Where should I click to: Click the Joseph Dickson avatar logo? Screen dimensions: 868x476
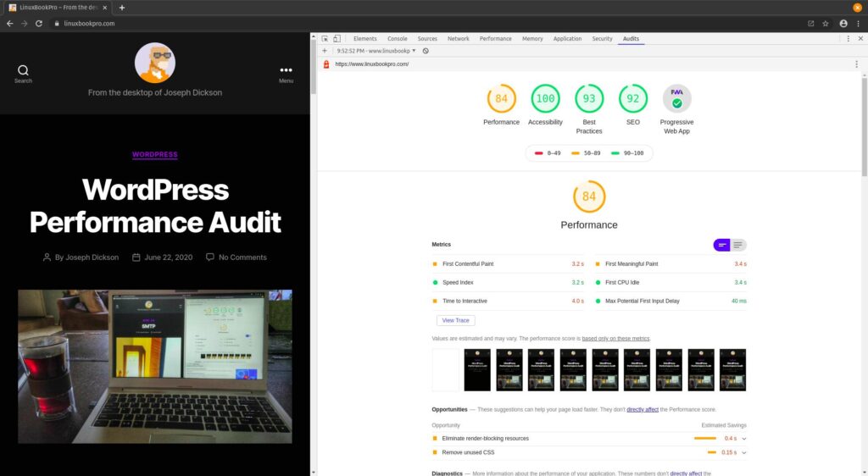tap(155, 63)
